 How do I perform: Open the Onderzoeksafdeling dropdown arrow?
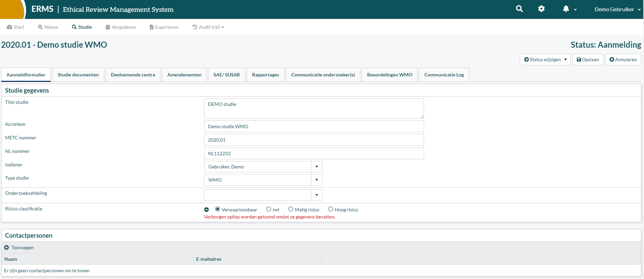pyautogui.click(x=317, y=195)
